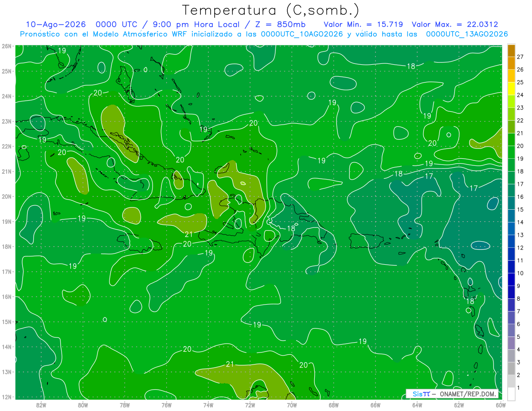532x411 pixels.
Task: Click the latitude label "25N"
Action: [x=7, y=71]
